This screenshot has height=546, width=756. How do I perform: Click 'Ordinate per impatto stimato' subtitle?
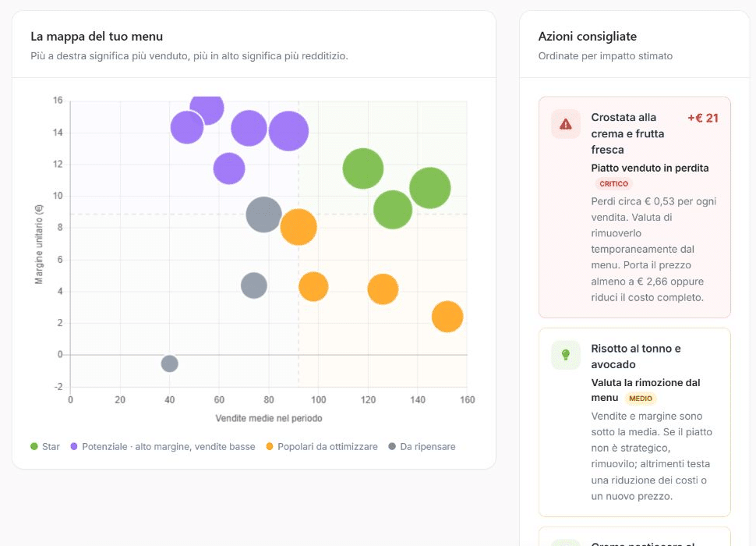[x=605, y=56]
